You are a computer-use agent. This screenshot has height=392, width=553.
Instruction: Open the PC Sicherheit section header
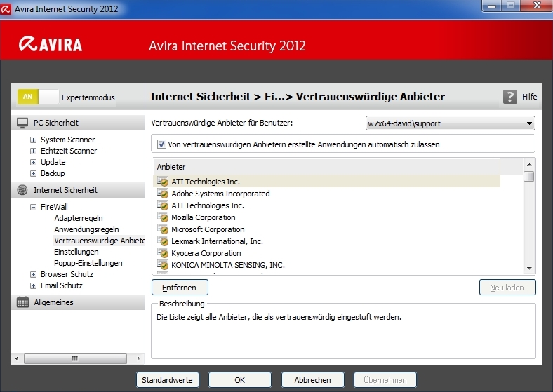(x=78, y=123)
